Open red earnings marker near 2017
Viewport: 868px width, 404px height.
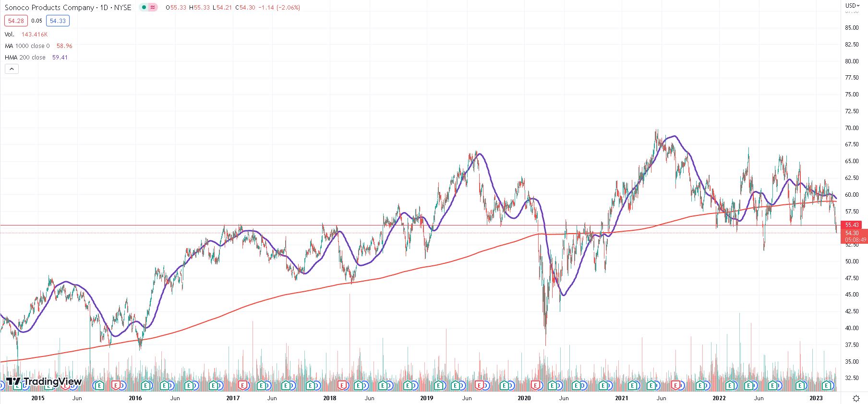(243, 385)
